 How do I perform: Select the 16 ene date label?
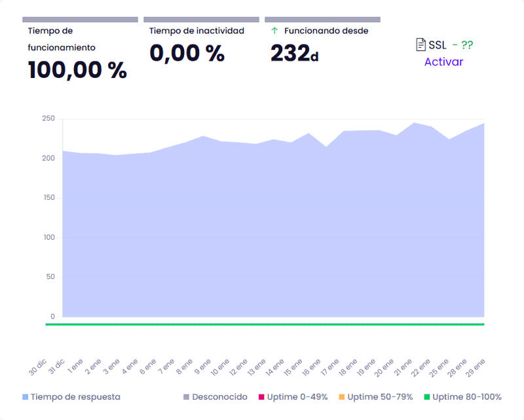point(310,365)
